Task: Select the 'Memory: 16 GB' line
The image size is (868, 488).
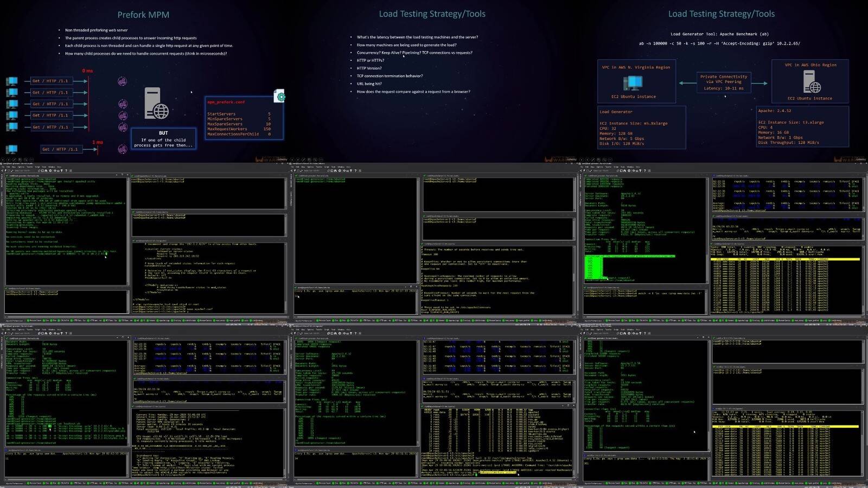Action: [x=773, y=132]
